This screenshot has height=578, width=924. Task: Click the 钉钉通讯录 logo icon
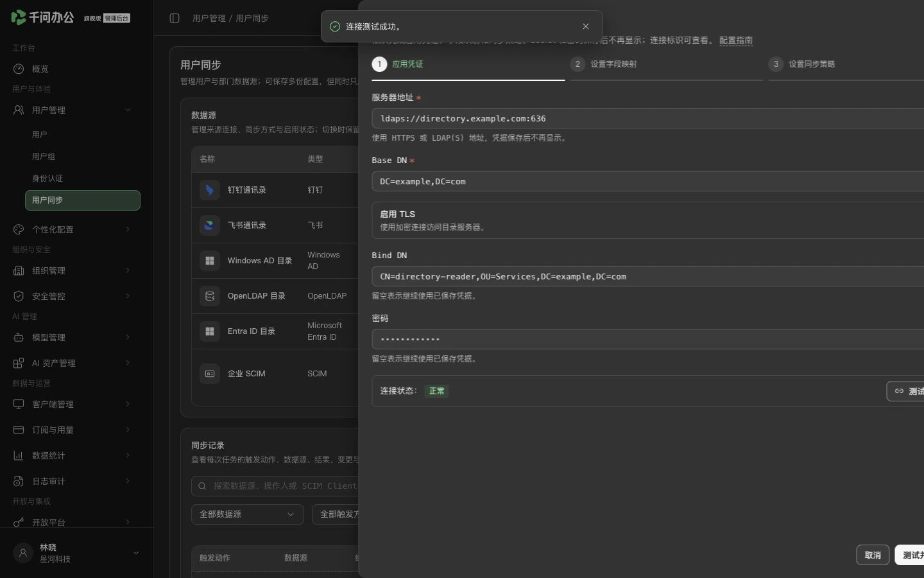(210, 190)
